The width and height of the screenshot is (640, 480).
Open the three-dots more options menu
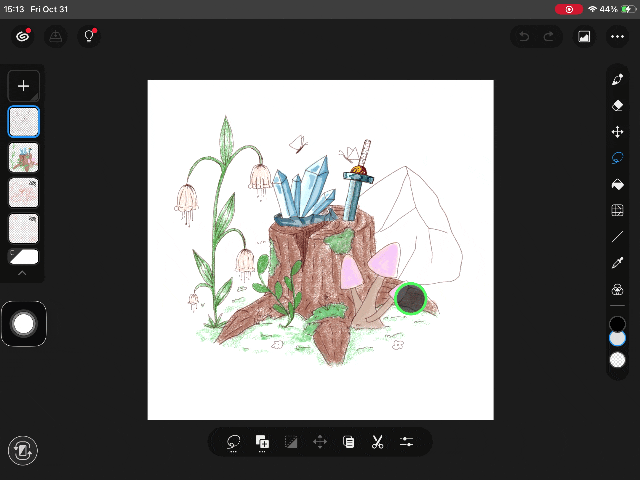(x=617, y=37)
